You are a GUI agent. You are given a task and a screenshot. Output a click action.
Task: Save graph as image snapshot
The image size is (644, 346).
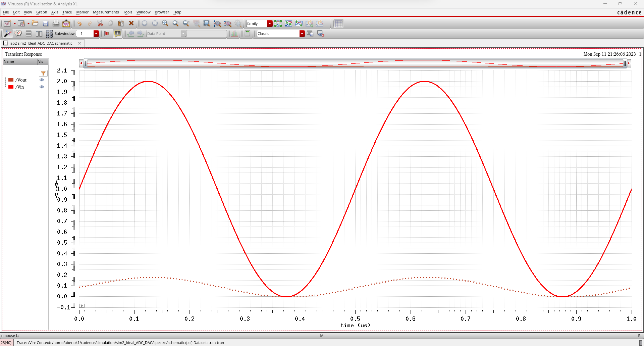click(x=66, y=23)
